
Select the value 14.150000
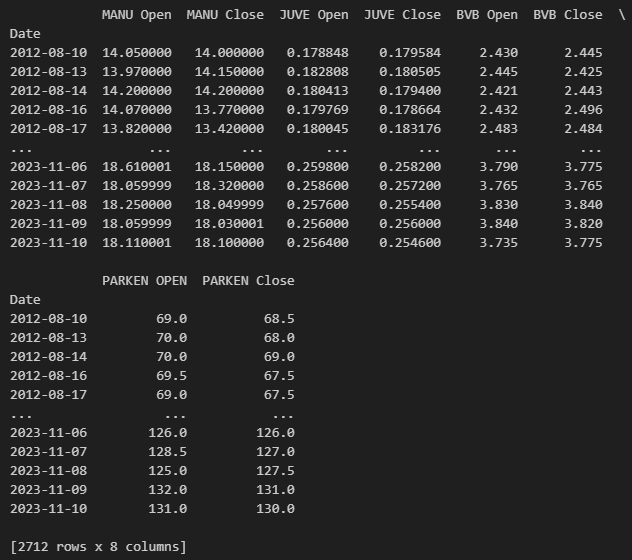point(229,72)
